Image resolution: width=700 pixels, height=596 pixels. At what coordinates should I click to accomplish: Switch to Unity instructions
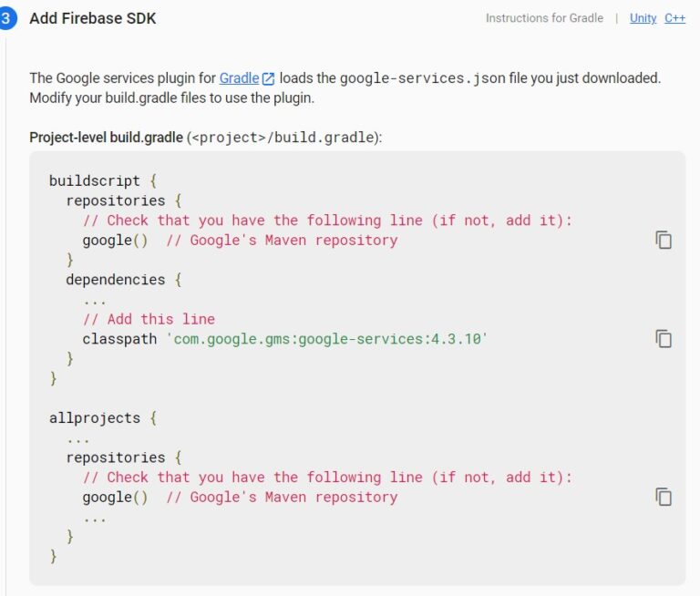click(643, 18)
